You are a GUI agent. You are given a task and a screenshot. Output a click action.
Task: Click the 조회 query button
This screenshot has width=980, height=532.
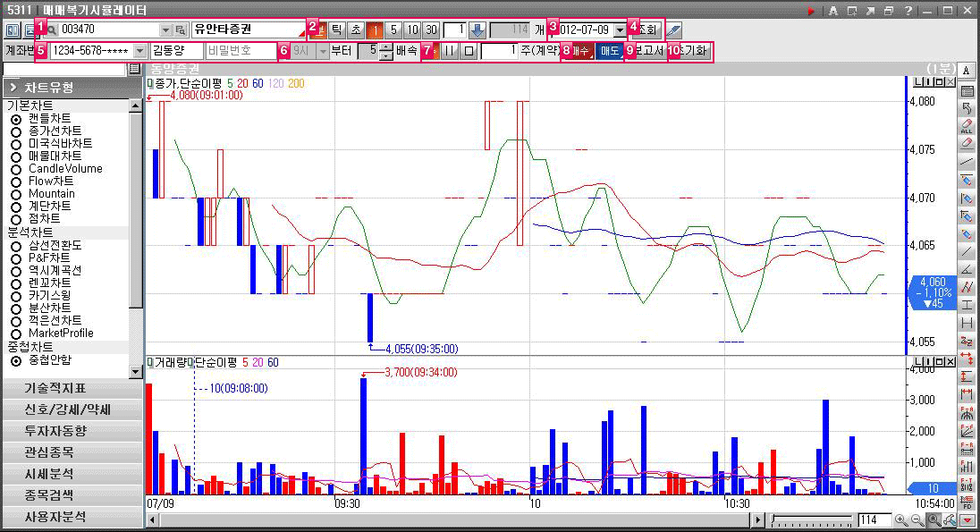tap(650, 30)
